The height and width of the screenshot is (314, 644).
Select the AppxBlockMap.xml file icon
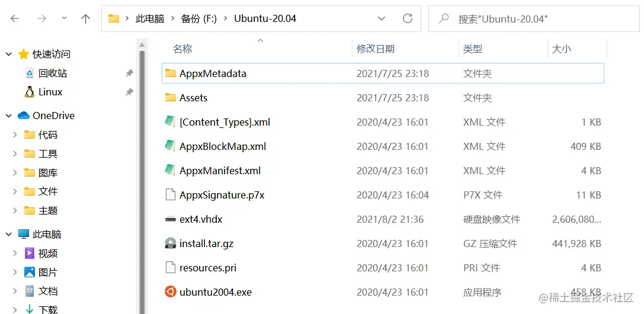point(171,146)
